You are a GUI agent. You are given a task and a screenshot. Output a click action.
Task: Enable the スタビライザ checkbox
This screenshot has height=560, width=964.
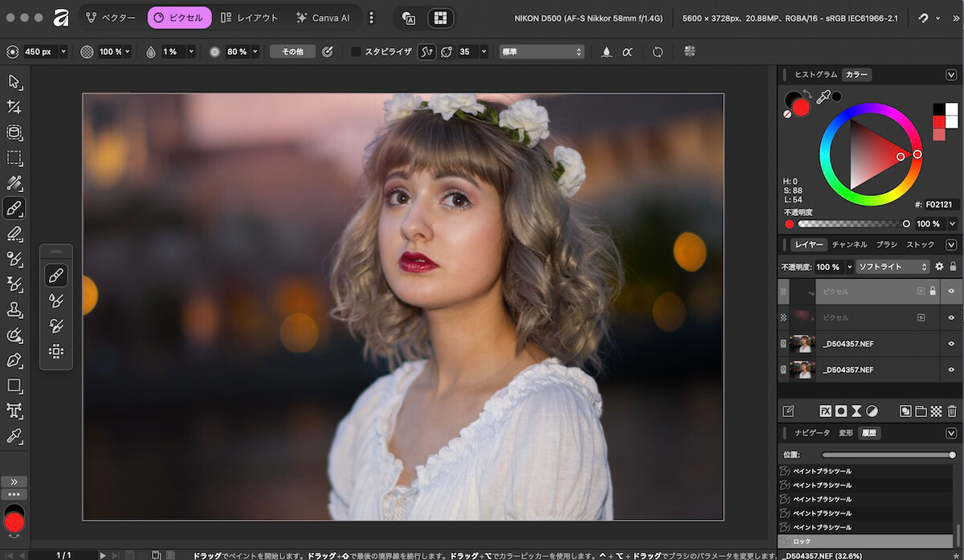pos(356,51)
